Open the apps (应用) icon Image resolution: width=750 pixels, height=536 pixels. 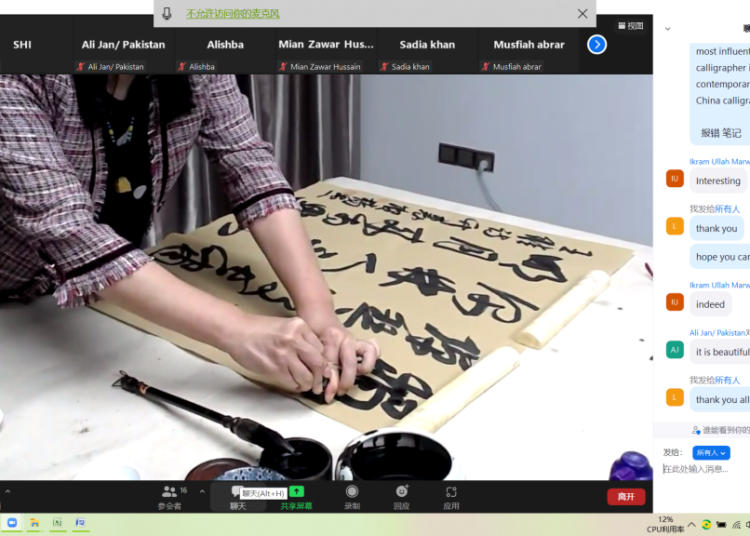(x=451, y=496)
